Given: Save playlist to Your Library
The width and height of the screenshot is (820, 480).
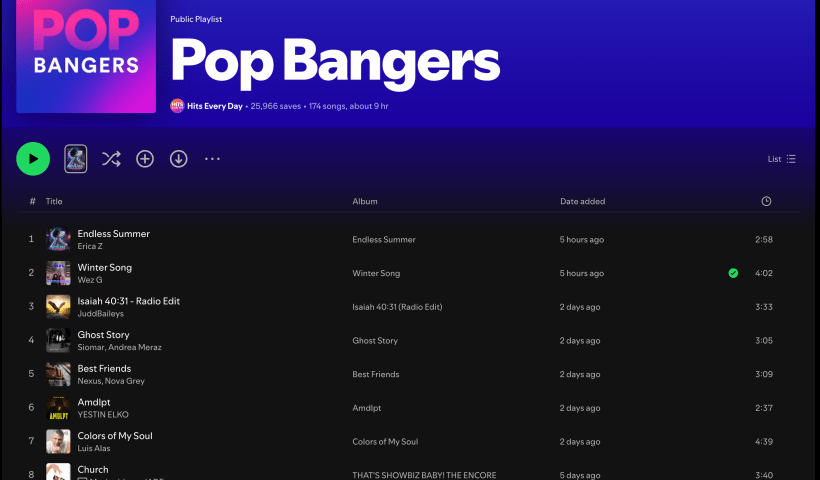Looking at the screenshot, I should pos(145,159).
